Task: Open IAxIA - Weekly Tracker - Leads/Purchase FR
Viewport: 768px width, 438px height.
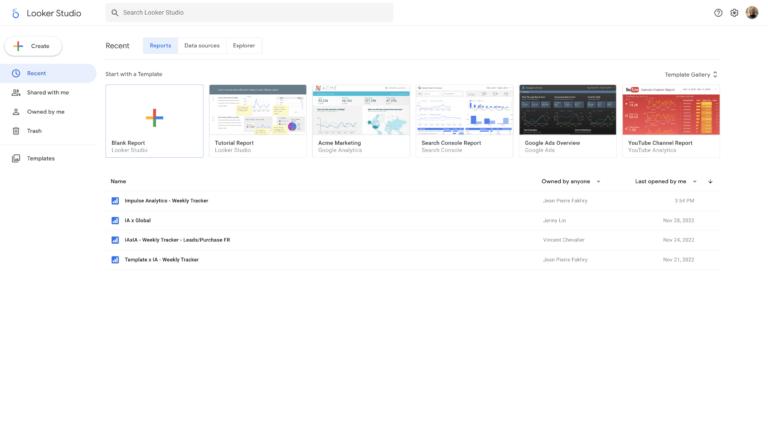Action: (177, 240)
